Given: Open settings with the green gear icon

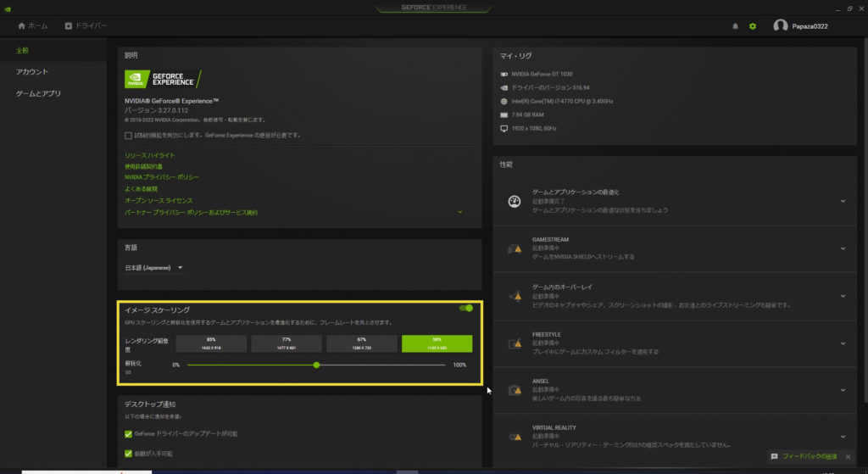Looking at the screenshot, I should point(752,26).
